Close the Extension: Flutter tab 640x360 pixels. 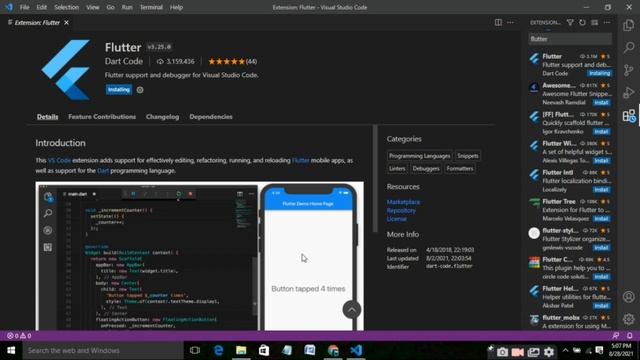pyautogui.click(x=66, y=22)
